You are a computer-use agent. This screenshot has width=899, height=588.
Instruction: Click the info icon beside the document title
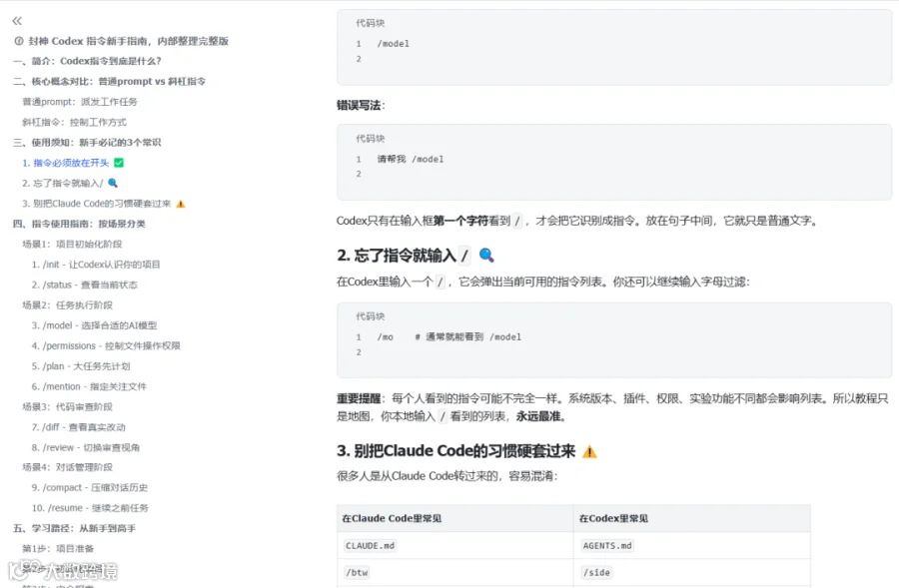coord(19,41)
